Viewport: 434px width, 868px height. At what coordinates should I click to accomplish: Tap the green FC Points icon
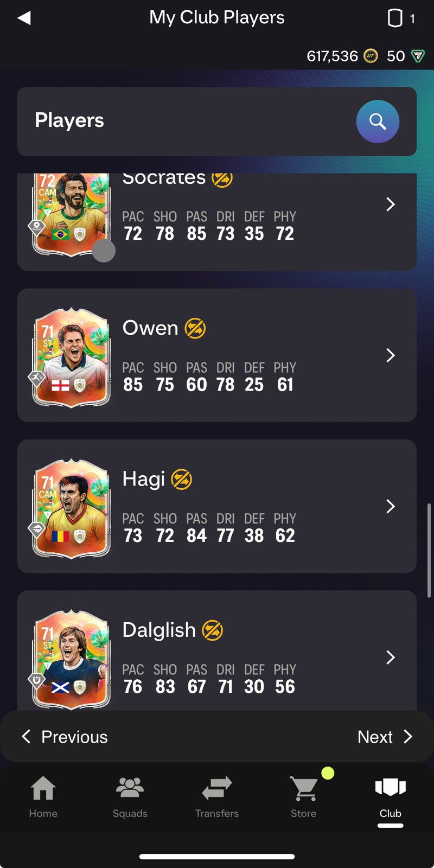[418, 56]
